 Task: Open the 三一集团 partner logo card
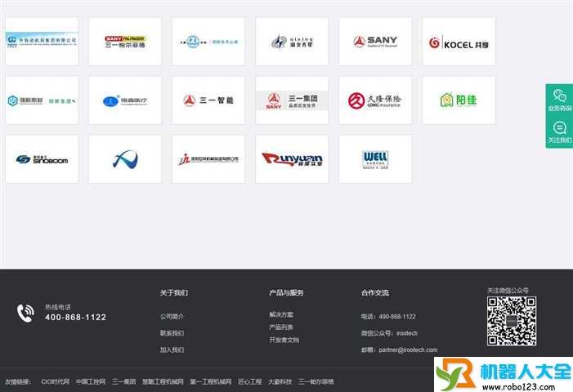292,100
